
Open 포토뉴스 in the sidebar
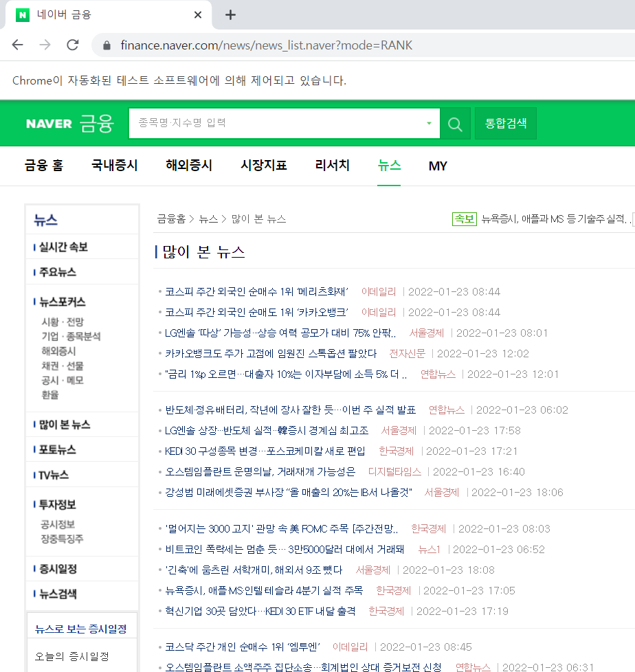click(58, 449)
